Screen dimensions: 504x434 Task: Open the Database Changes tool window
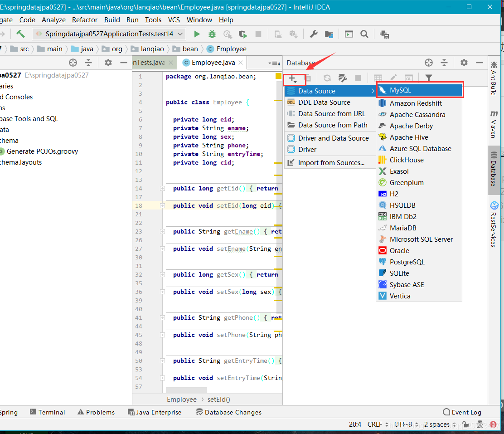point(229,412)
